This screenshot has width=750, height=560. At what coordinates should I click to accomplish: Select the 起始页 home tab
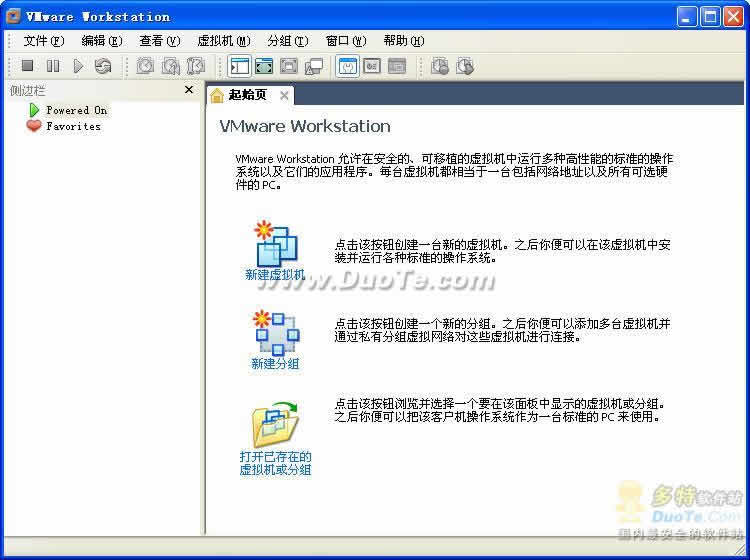tap(246, 95)
